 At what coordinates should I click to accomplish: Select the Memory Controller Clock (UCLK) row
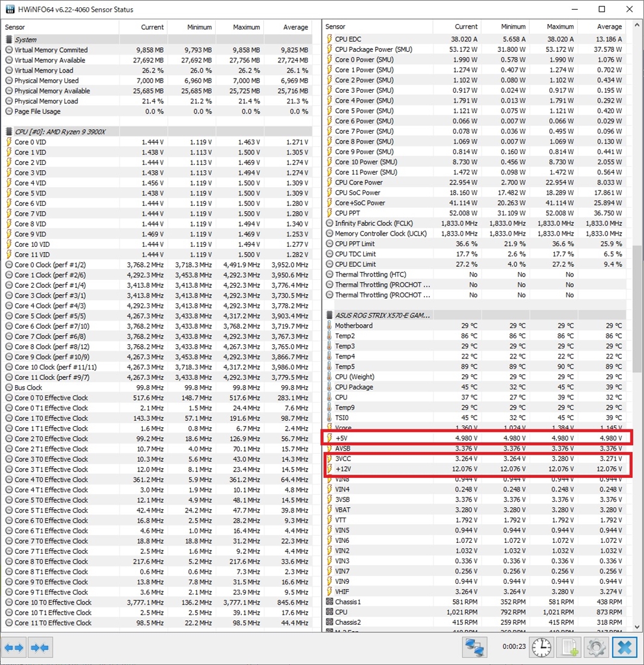(x=474, y=233)
